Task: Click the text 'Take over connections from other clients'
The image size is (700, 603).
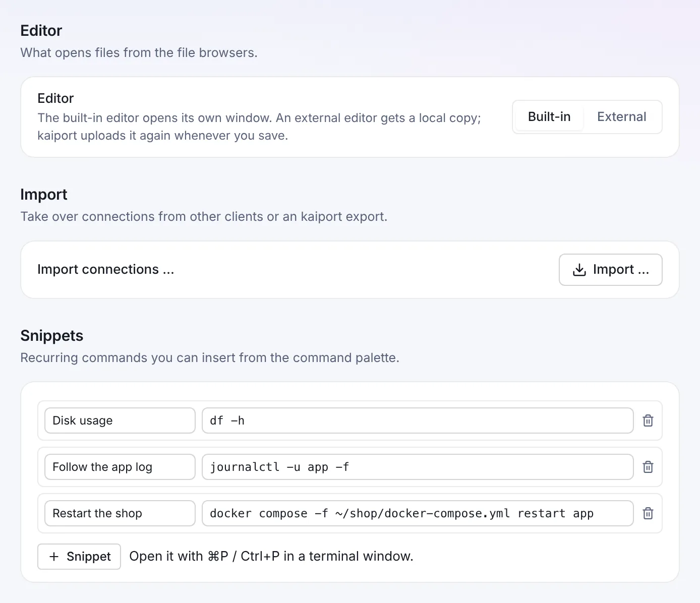Action: click(x=142, y=217)
